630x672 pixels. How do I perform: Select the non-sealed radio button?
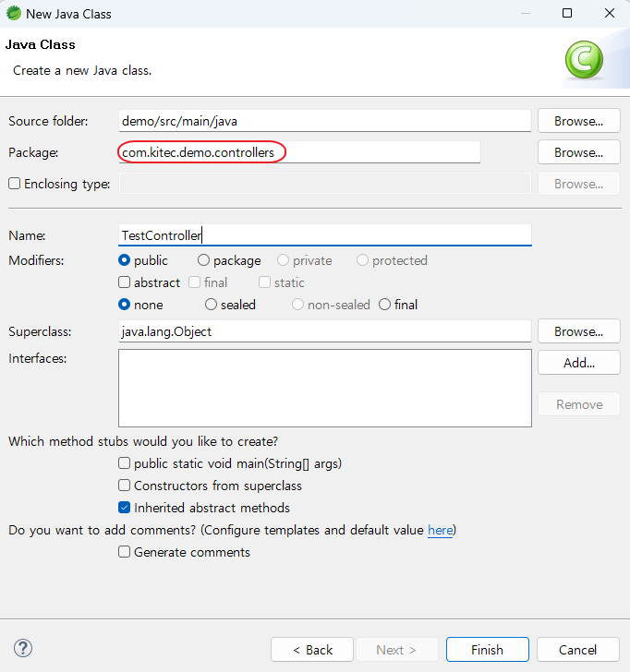coord(297,305)
